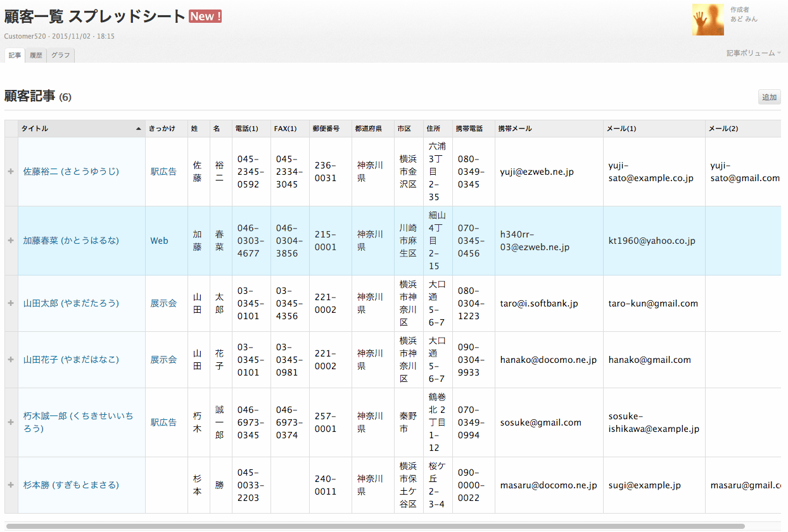Click the Web link in きっかけ column

pos(159,241)
